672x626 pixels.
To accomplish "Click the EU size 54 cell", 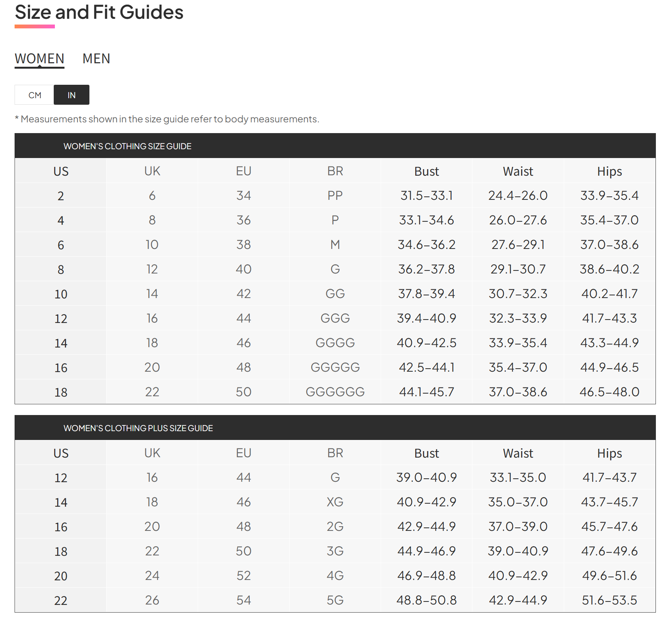I will 244,600.
